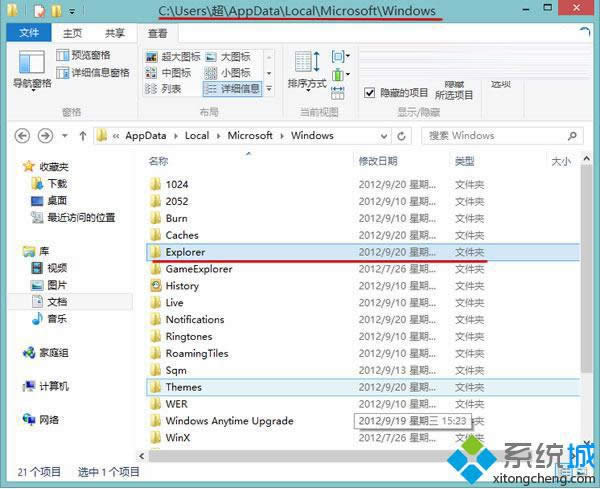Select the Explorer folder row
This screenshot has height=489, width=600.
pos(363,252)
